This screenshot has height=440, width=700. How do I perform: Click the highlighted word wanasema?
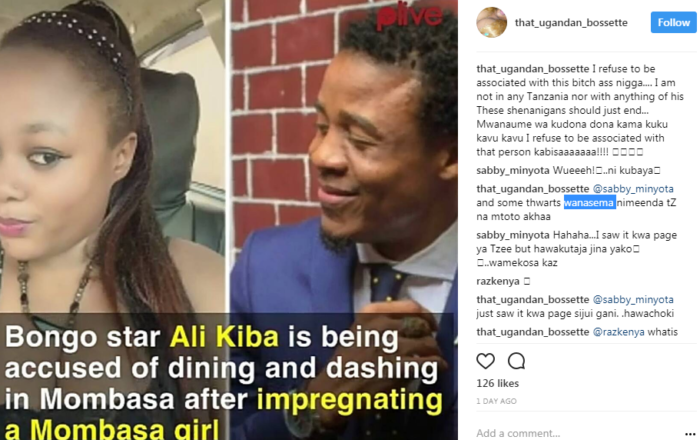pyautogui.click(x=589, y=203)
